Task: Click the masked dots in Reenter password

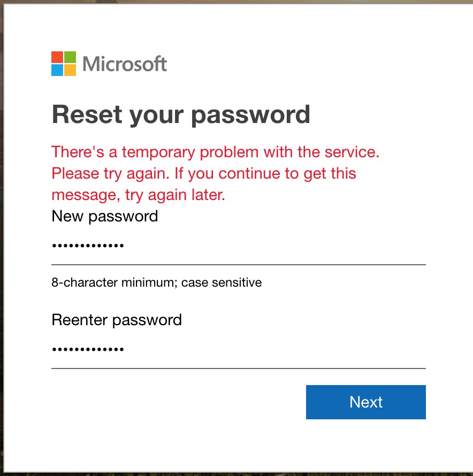Action: pos(88,349)
